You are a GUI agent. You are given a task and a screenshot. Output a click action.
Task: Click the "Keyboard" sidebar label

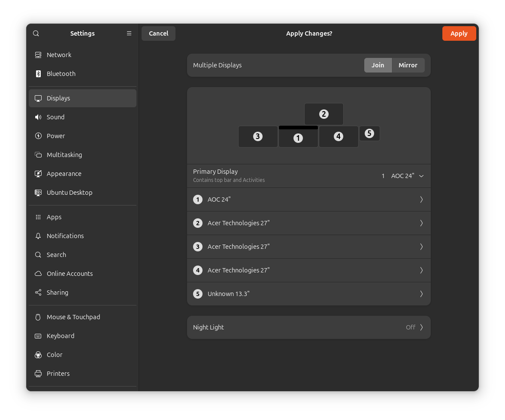60,336
